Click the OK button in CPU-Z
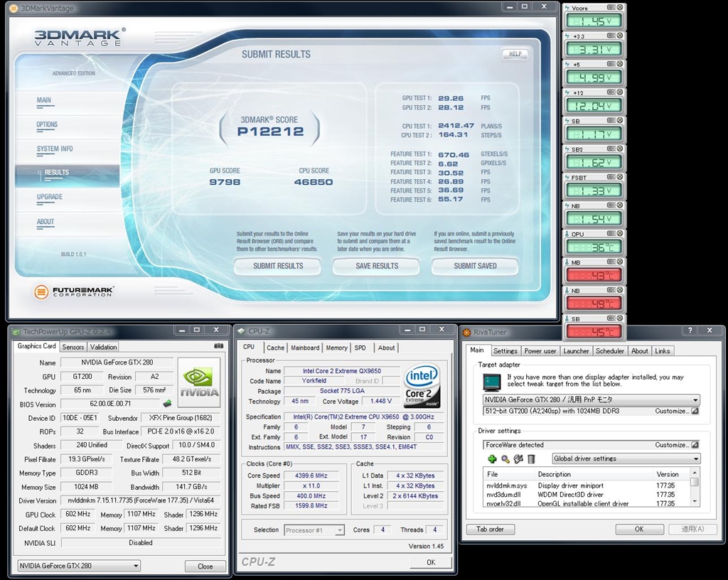The image size is (728, 580). (x=431, y=562)
